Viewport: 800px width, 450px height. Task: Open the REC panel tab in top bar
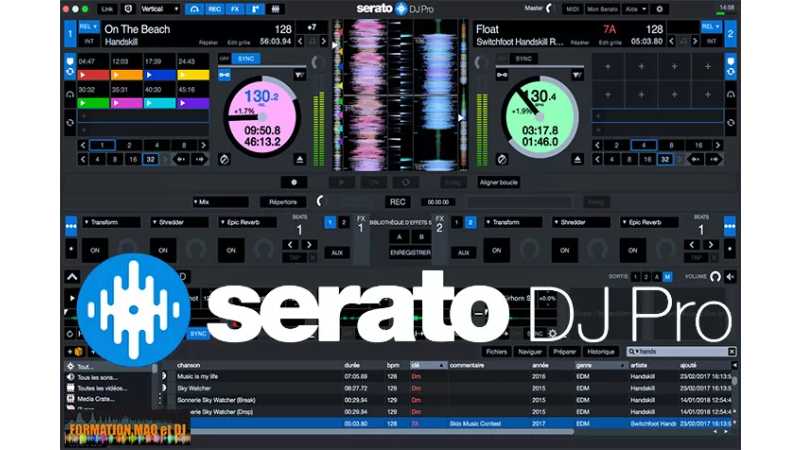[214, 9]
